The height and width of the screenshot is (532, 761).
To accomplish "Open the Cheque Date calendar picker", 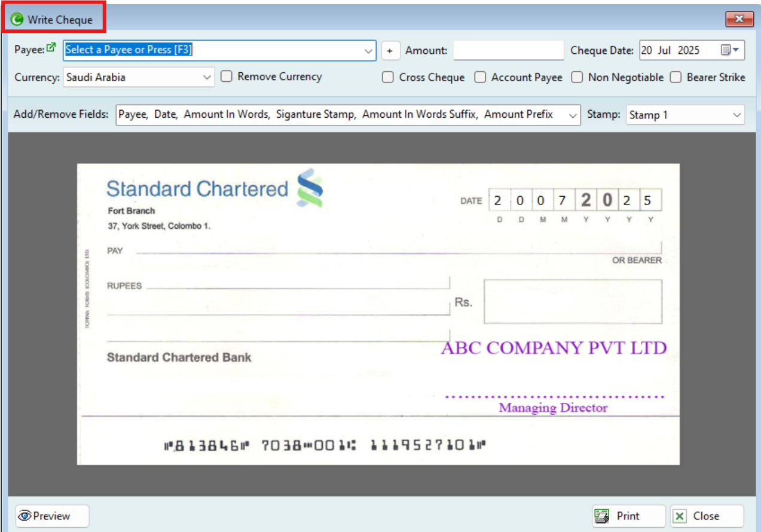I will click(730, 50).
